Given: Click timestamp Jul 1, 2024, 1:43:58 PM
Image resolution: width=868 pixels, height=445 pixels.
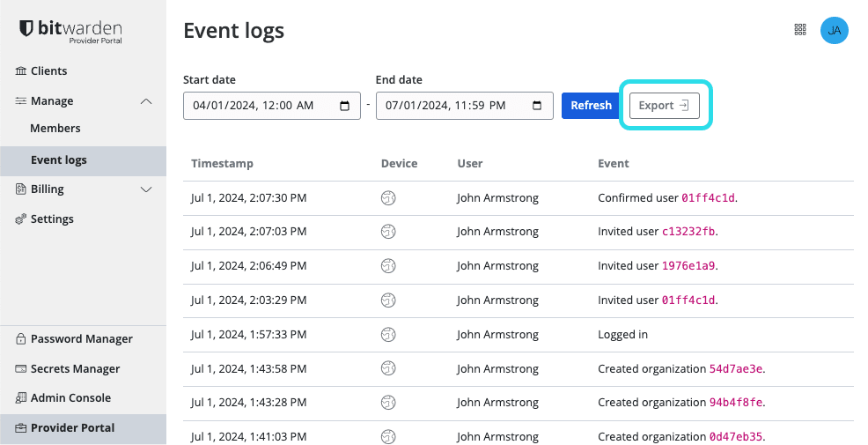Looking at the screenshot, I should (248, 368).
